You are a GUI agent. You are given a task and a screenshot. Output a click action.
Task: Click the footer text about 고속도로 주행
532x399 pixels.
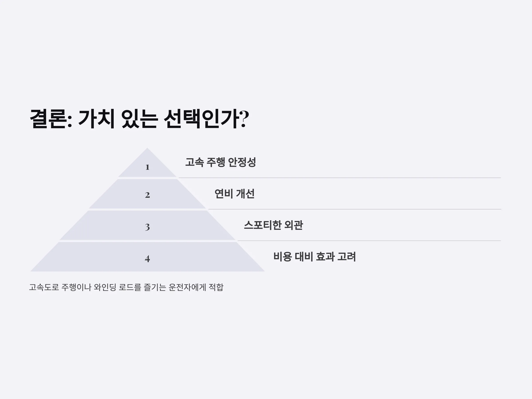point(126,287)
